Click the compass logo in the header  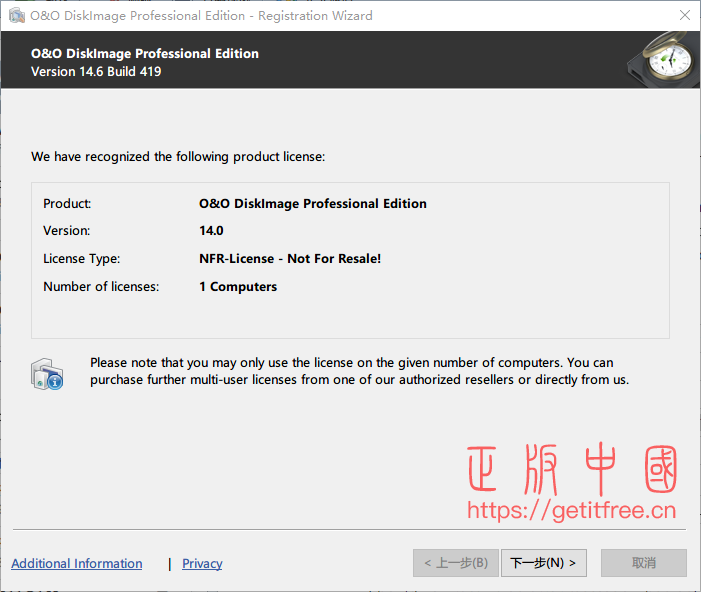[664, 59]
